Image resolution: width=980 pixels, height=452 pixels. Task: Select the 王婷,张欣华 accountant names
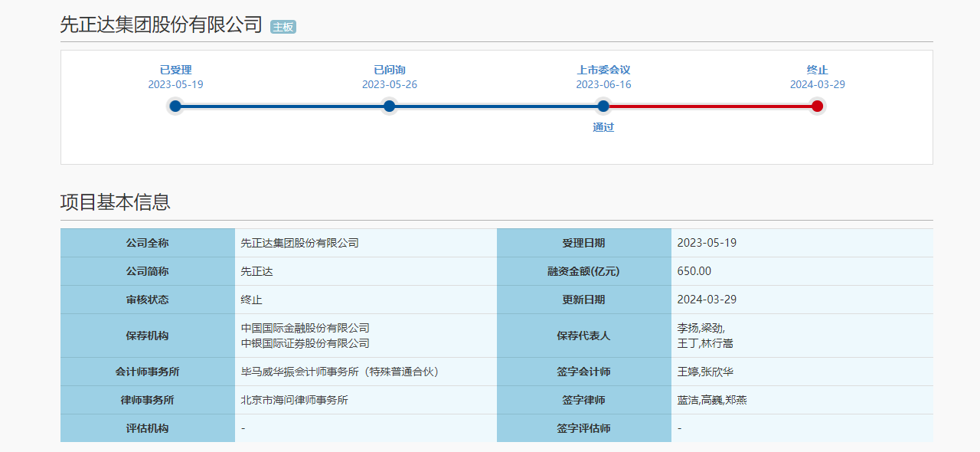(x=705, y=372)
